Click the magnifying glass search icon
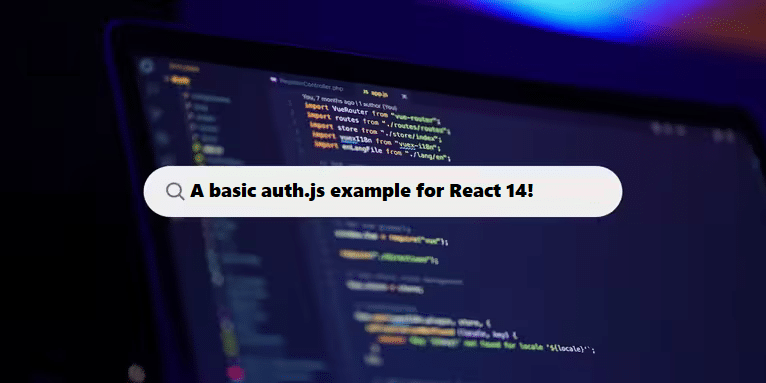Image resolution: width=766 pixels, height=383 pixels. (x=175, y=192)
